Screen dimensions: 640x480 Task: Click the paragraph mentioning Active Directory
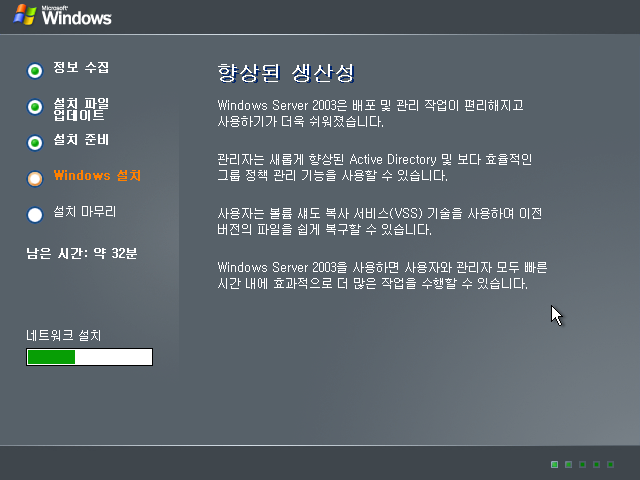374,167
